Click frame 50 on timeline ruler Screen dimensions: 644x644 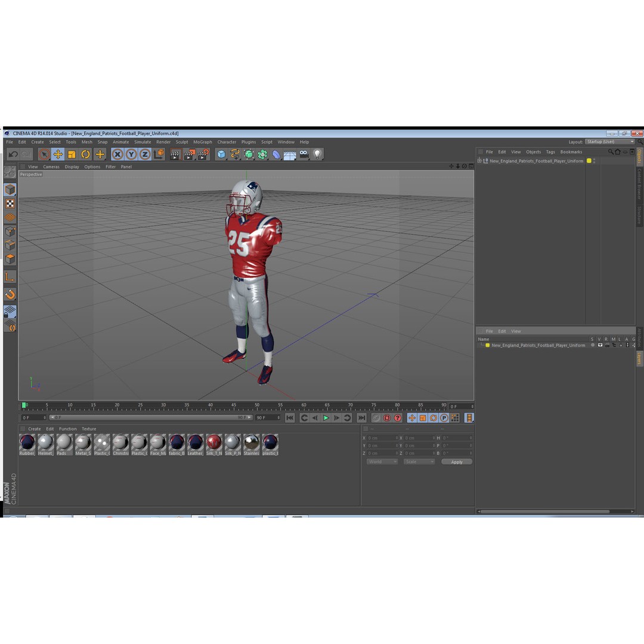click(257, 406)
